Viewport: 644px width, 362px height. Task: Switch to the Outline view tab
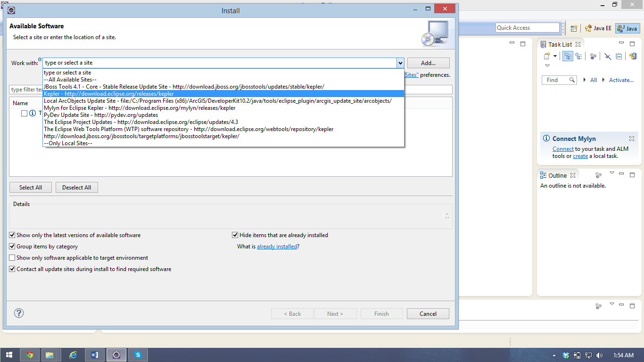click(558, 175)
